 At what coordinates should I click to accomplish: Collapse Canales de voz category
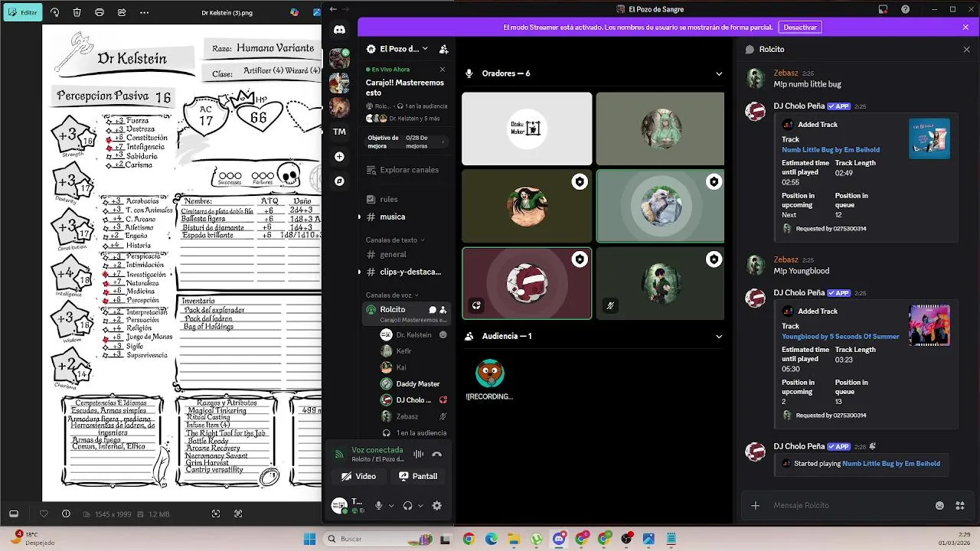click(x=390, y=295)
